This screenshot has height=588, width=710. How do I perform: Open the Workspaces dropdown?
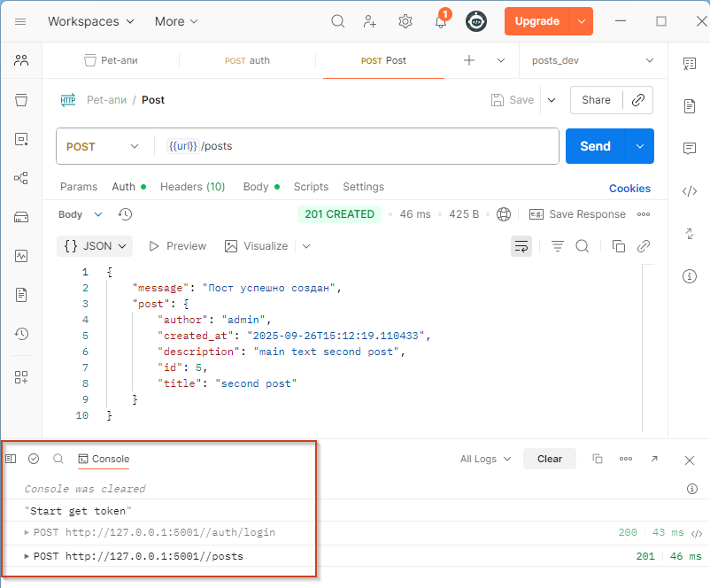click(x=91, y=21)
